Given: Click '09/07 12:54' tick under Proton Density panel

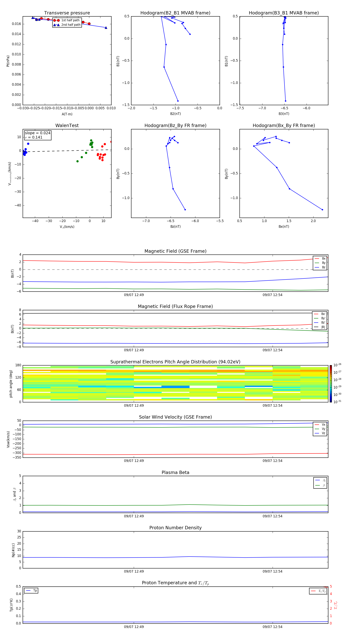Looking at the screenshot, I should [272, 571].
